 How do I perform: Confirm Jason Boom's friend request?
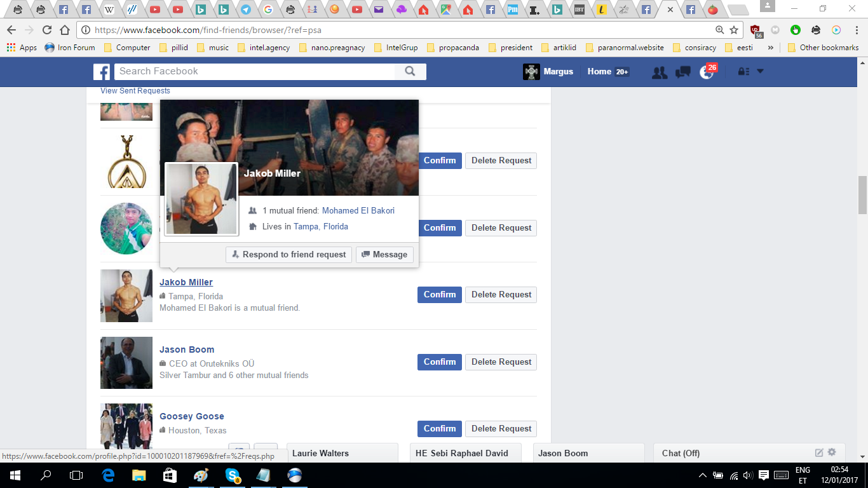(x=440, y=362)
